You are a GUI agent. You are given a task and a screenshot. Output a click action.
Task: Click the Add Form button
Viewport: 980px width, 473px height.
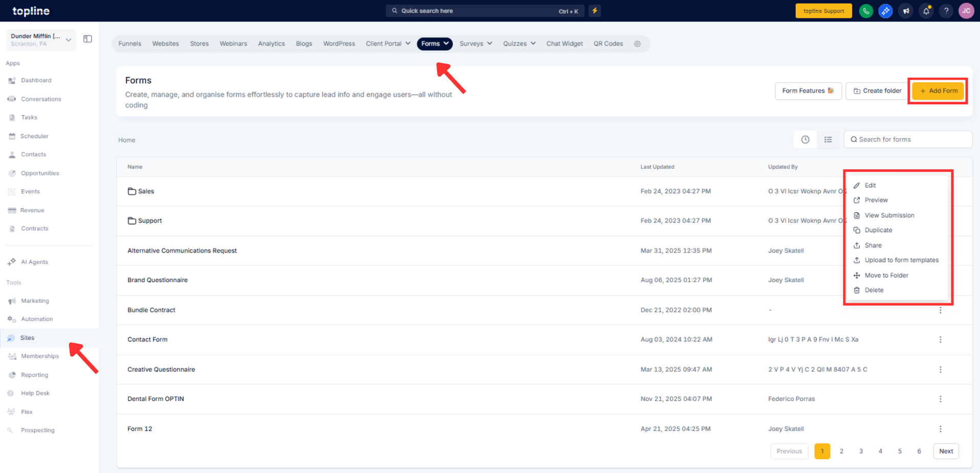[x=938, y=91]
